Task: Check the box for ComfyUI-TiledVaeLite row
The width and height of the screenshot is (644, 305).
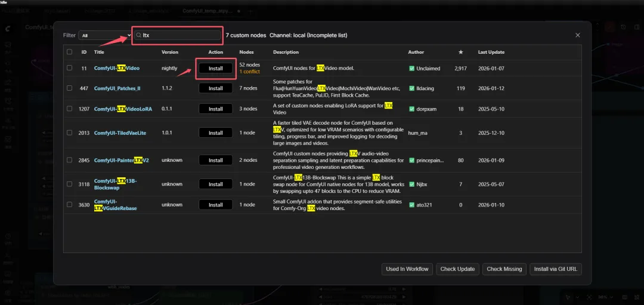Action: [69, 133]
